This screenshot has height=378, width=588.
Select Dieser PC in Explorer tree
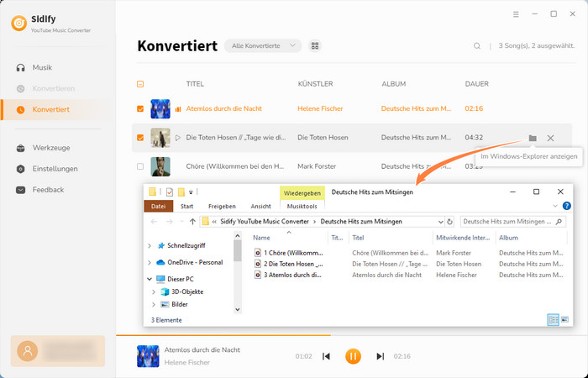point(175,279)
